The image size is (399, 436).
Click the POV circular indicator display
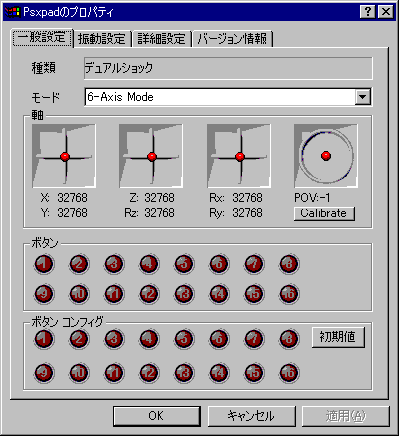326,156
